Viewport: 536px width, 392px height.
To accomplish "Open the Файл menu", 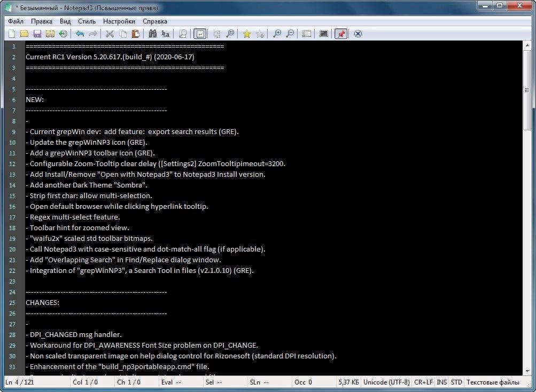I will pos(15,21).
